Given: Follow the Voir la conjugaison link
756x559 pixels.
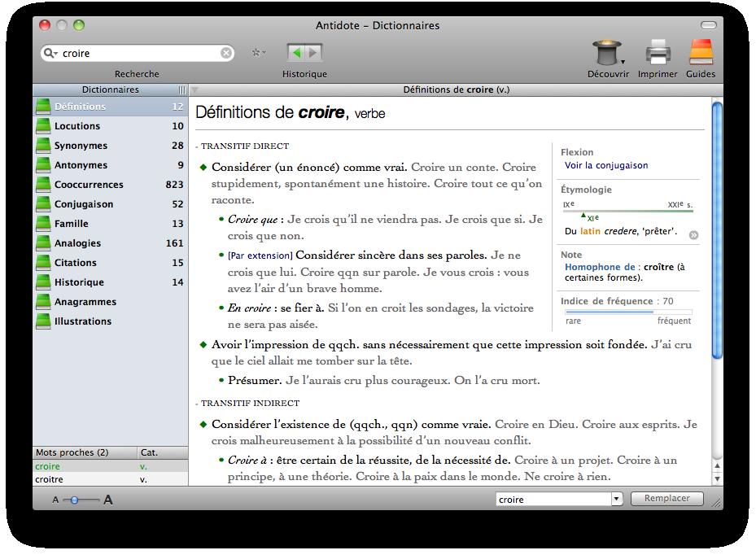Looking at the screenshot, I should pyautogui.click(x=606, y=165).
